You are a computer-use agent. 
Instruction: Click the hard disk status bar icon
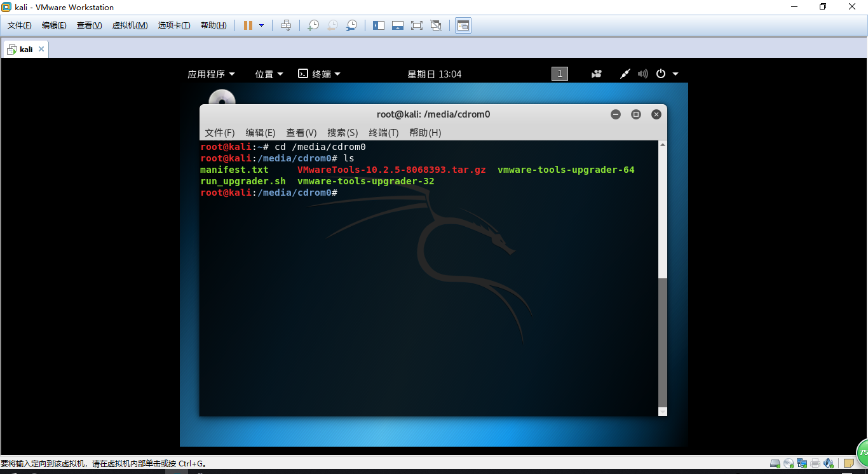click(775, 464)
